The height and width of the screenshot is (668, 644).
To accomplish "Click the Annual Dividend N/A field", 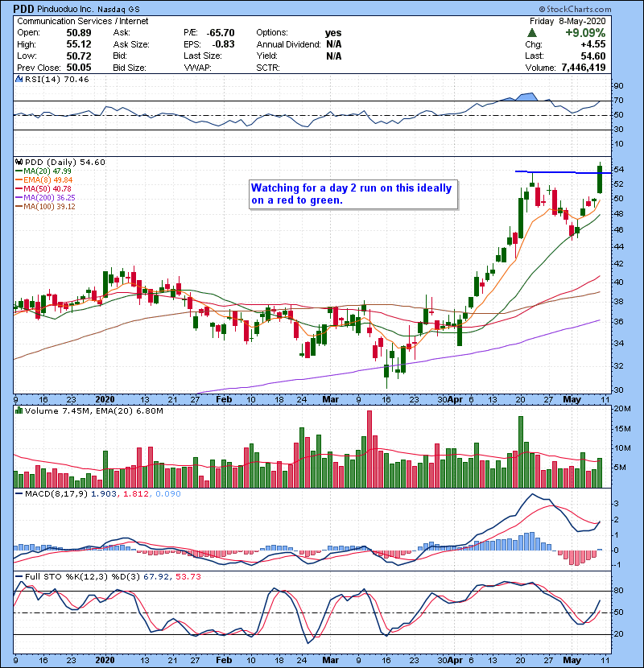I will pyautogui.click(x=299, y=44).
